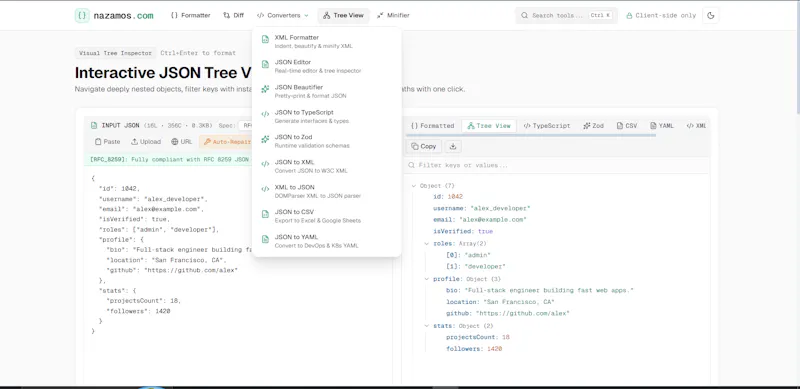The image size is (800, 389).
Task: Select JSON to TypeScript converter
Action: point(327,116)
